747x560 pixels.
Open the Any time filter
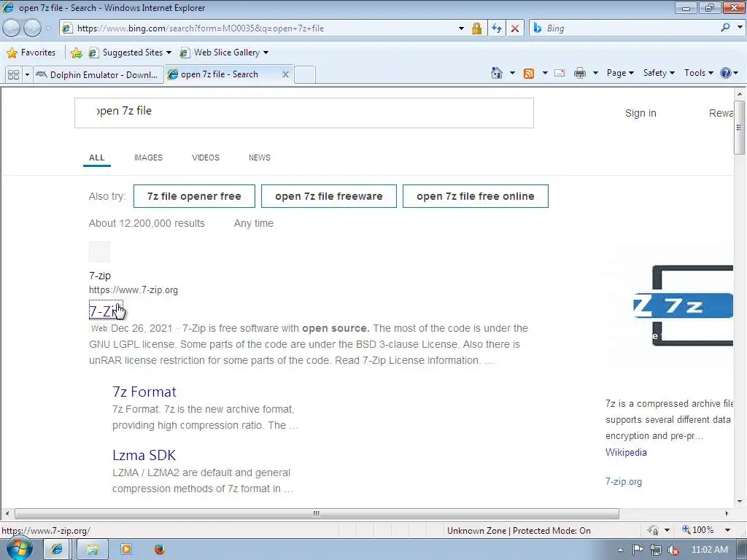tap(253, 223)
